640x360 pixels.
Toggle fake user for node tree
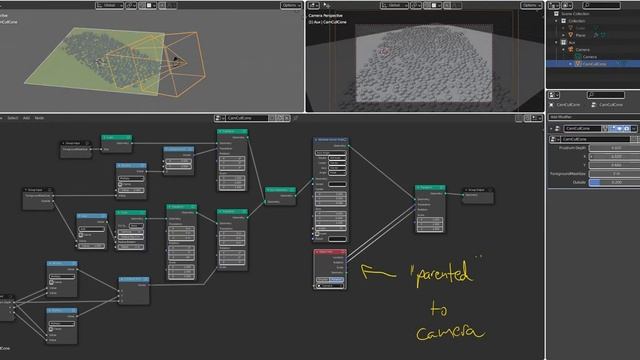tap(272, 118)
